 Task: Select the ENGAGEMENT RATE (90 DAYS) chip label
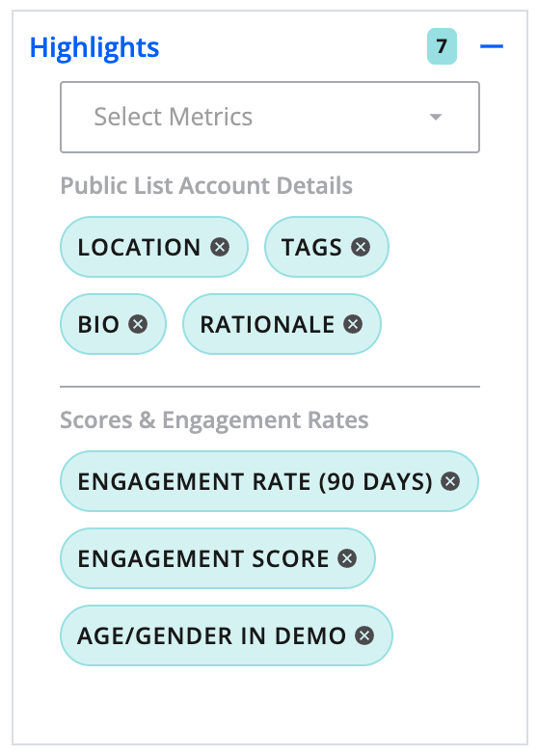(255, 481)
